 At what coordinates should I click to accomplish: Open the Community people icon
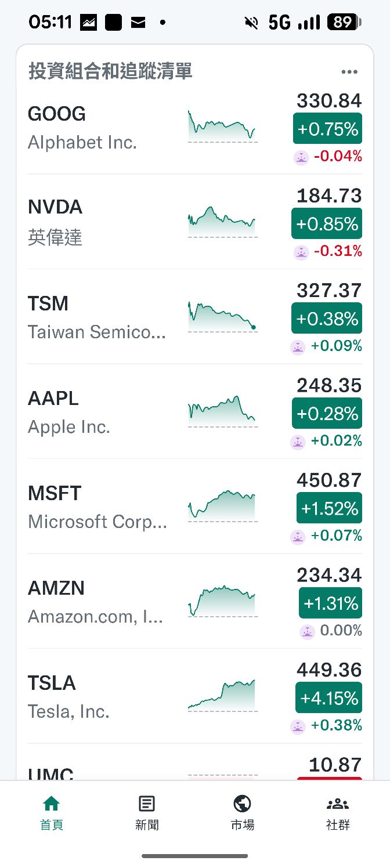pyautogui.click(x=338, y=804)
